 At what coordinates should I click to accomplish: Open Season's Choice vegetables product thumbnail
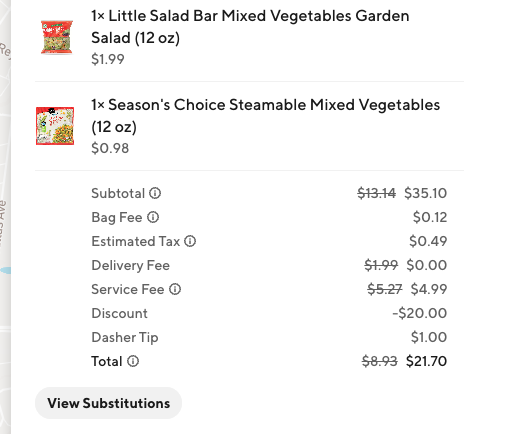tap(55, 126)
